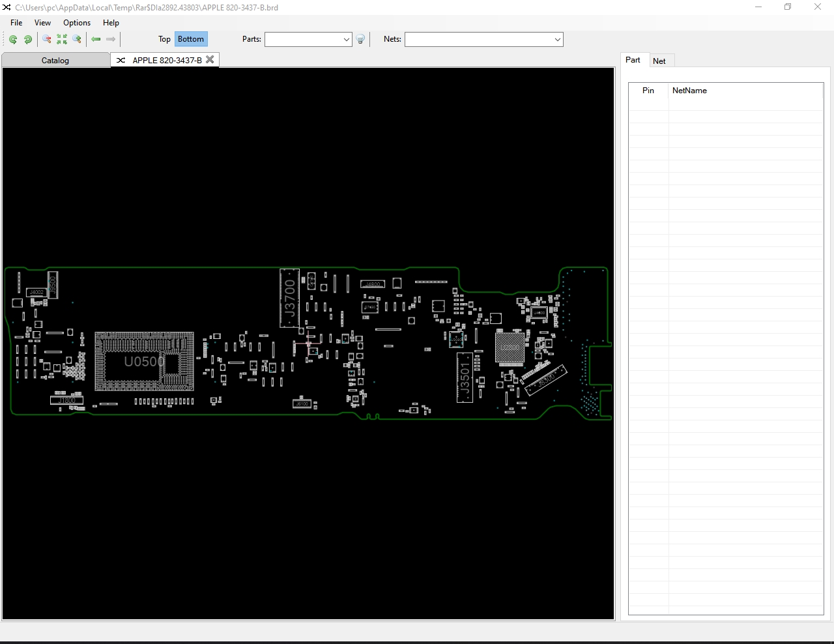The image size is (834, 644).
Task: Select the Net tab in side panel
Action: tap(659, 61)
